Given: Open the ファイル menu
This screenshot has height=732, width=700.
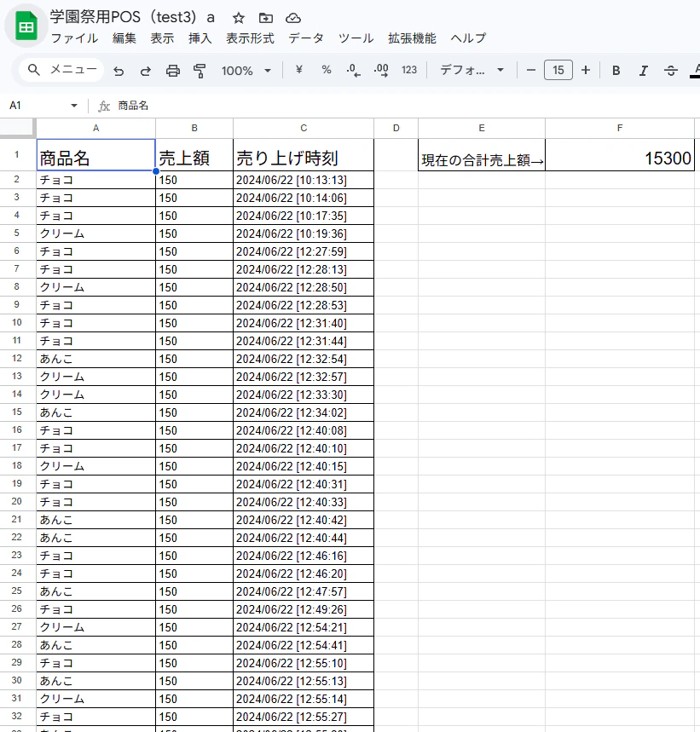Looking at the screenshot, I should 74,38.
